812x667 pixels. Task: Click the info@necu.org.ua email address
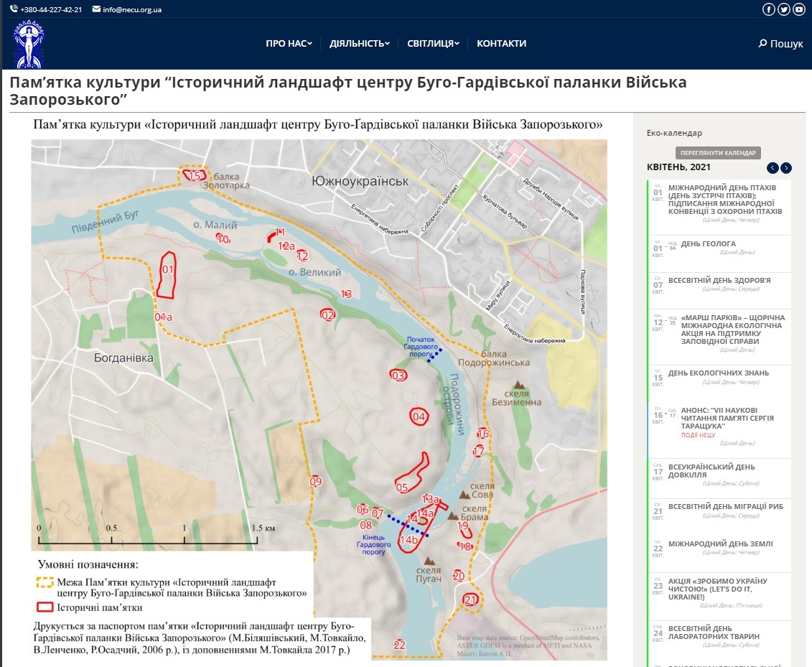click(x=132, y=9)
